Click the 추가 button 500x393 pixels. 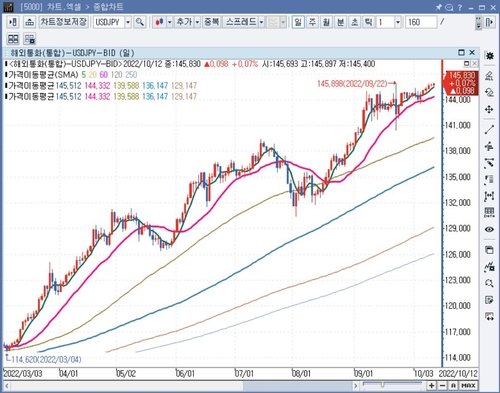184,22
